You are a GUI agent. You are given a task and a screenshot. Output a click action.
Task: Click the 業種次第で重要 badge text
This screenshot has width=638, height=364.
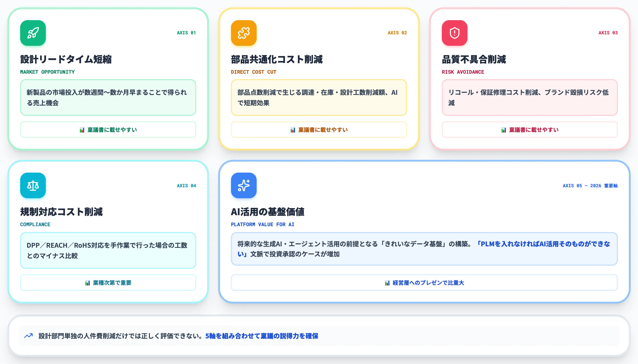(112, 283)
